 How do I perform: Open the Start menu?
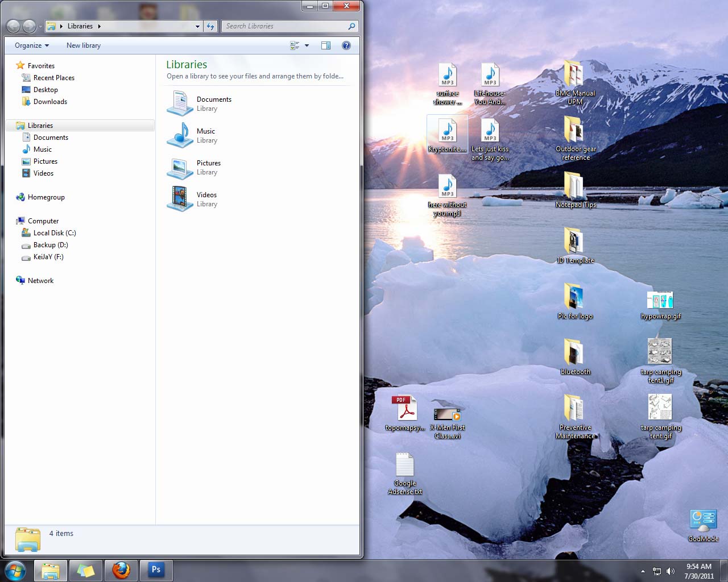pos(15,570)
